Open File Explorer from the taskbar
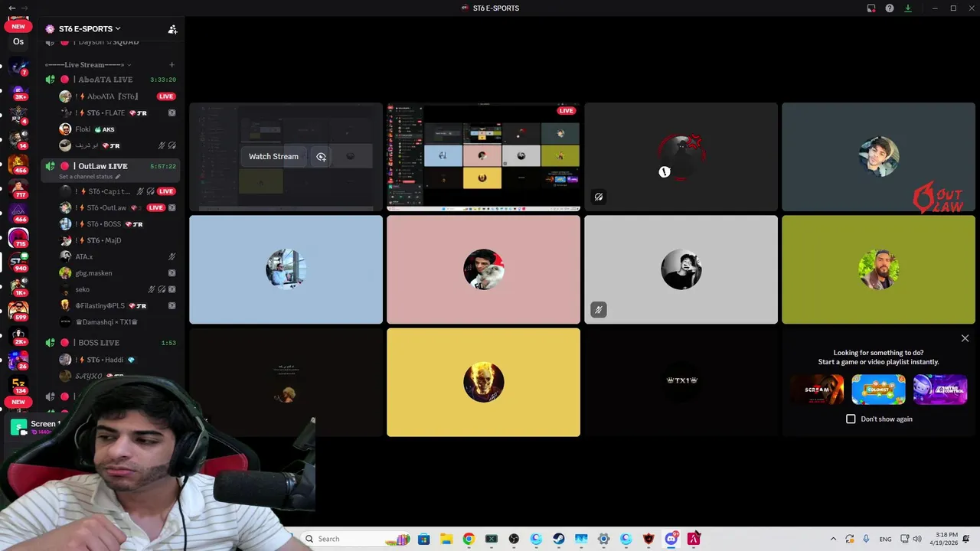Viewport: 980px width, 551px height. tap(446, 539)
